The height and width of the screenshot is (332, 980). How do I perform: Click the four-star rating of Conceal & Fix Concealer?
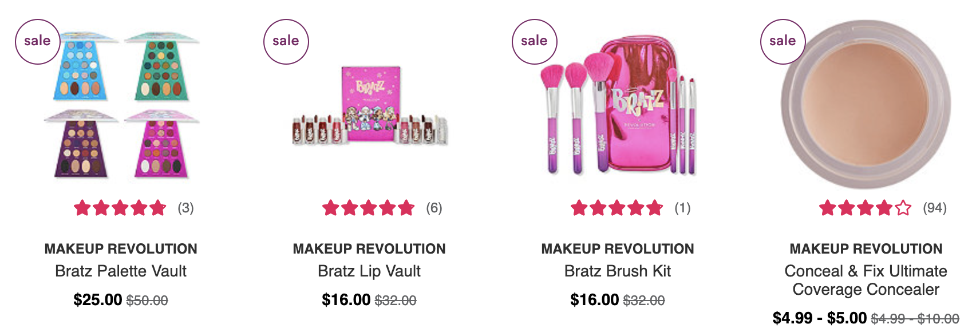(866, 208)
